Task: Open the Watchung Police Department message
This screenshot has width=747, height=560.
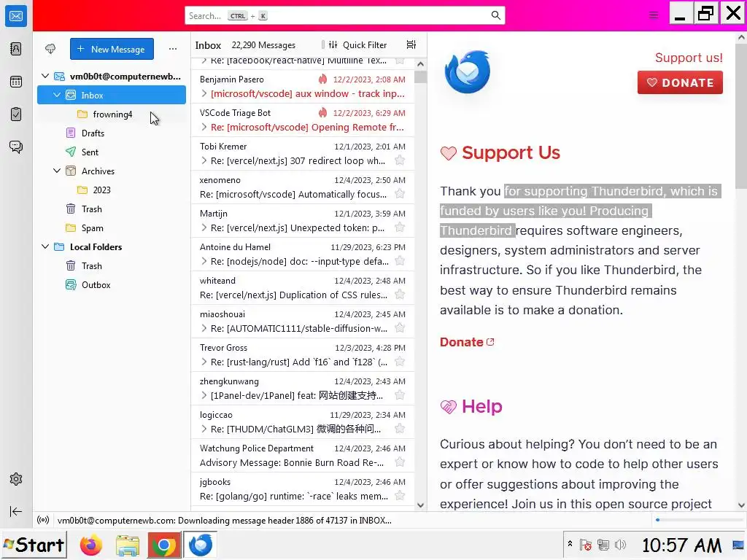Action: 303,456
